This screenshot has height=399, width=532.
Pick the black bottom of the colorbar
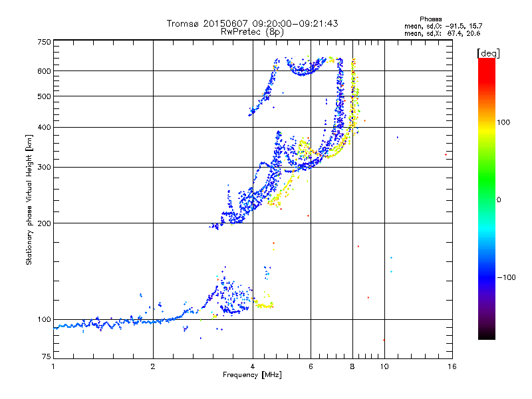click(486, 336)
